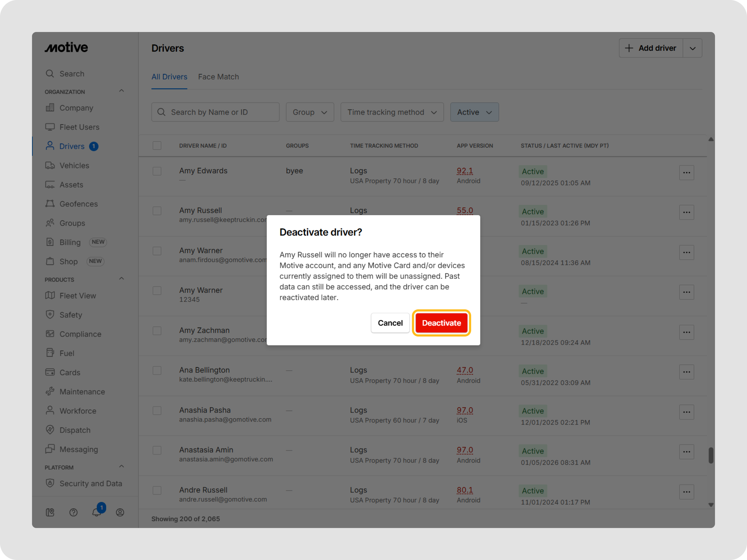Viewport: 747px width, 560px height.
Task: Open the Geofences section
Action: pos(78,203)
